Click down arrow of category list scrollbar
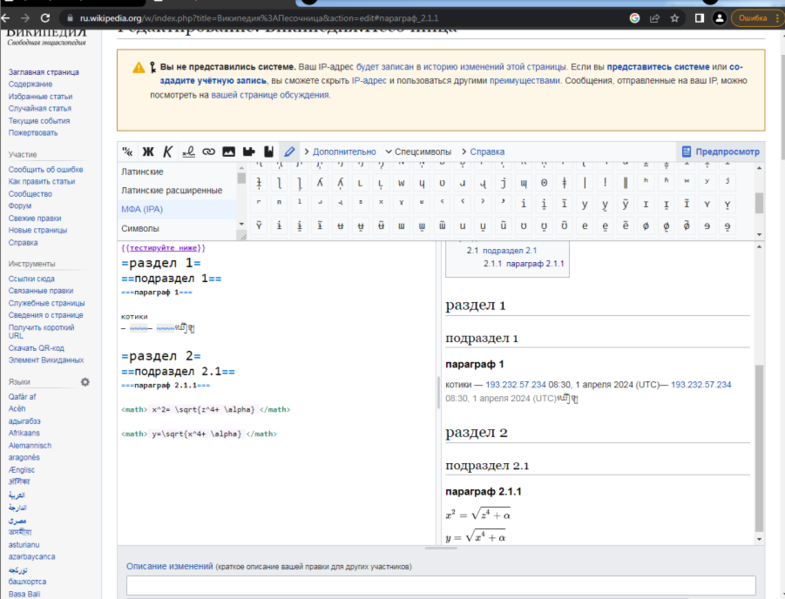785x599 pixels. (x=242, y=224)
